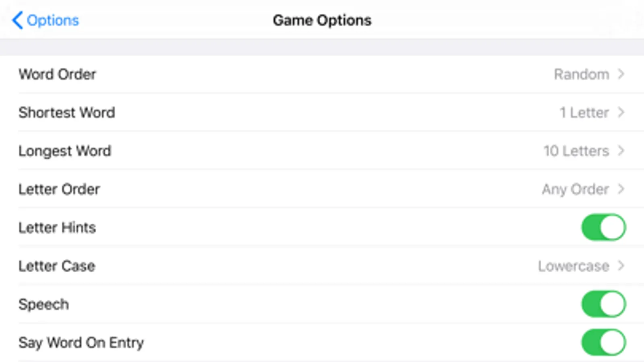Click the Letter Order chevron arrow
Viewport: 644px width, 362px height.
tap(621, 189)
